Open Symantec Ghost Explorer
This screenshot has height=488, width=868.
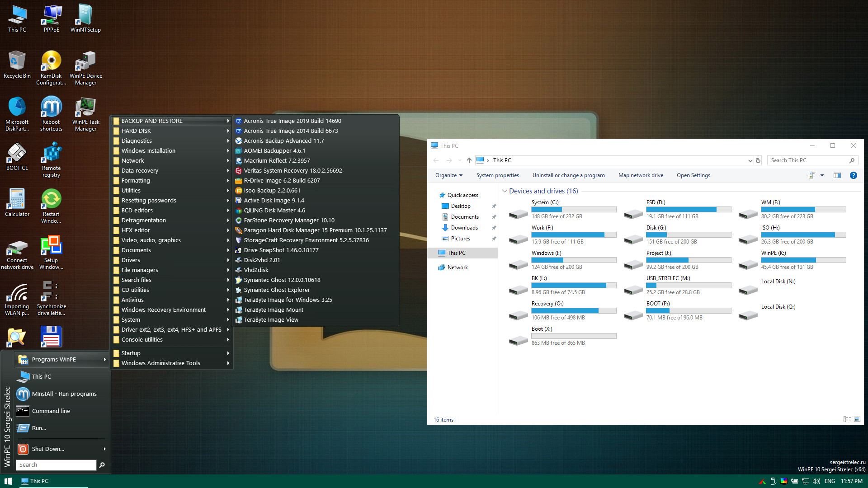277,290
